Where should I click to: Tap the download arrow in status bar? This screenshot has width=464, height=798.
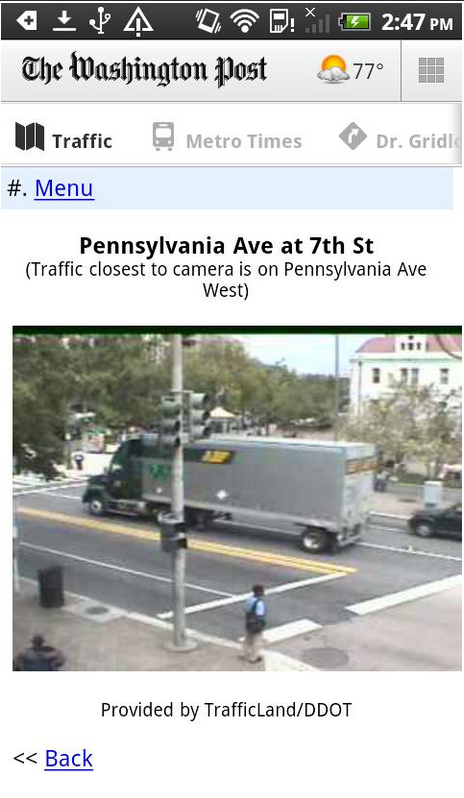click(x=64, y=21)
